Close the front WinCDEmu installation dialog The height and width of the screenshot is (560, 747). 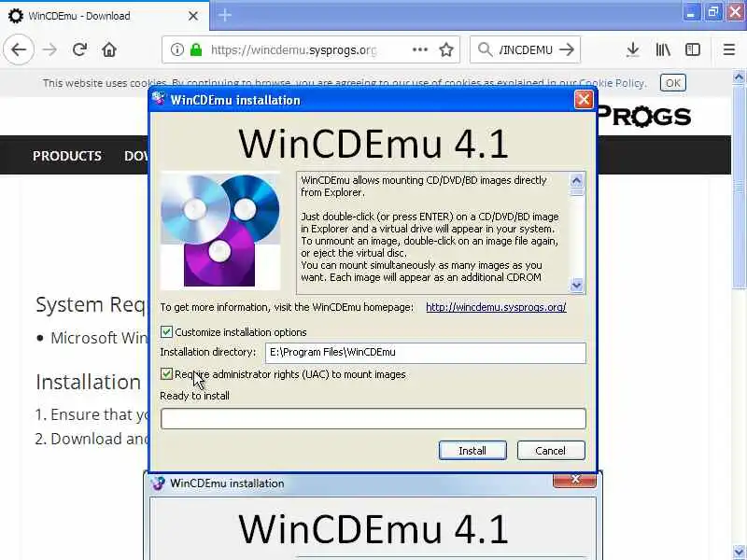584,100
